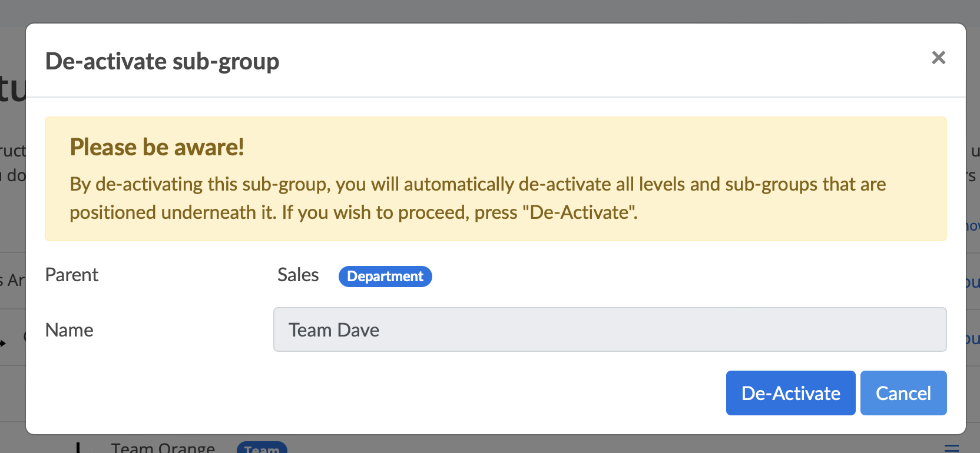Click the Team badge beside Team Orange

pyautogui.click(x=261, y=448)
